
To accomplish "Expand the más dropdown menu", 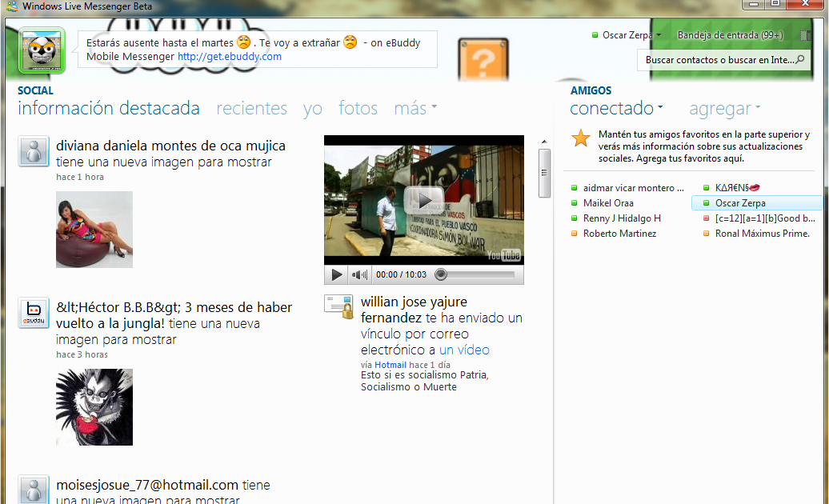I will 415,108.
